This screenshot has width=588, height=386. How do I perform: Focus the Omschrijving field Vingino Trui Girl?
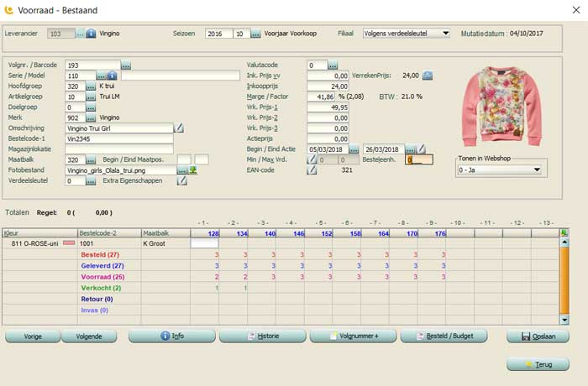[119, 128]
